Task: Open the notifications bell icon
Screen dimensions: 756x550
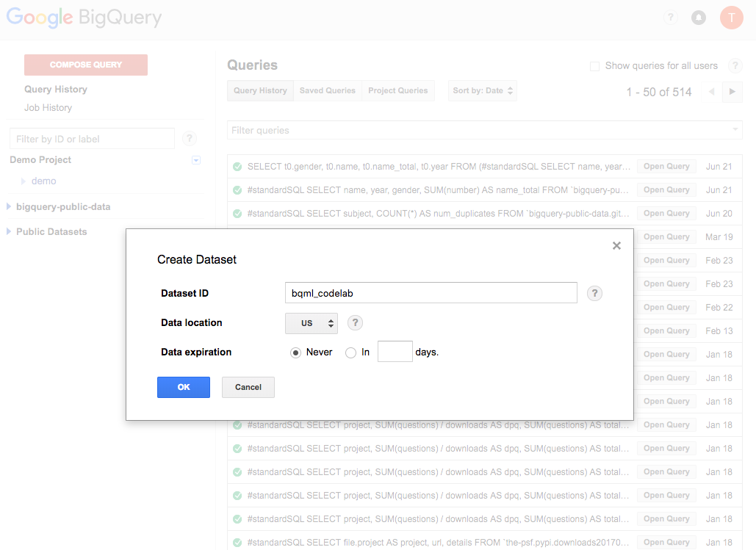Action: pos(699,17)
